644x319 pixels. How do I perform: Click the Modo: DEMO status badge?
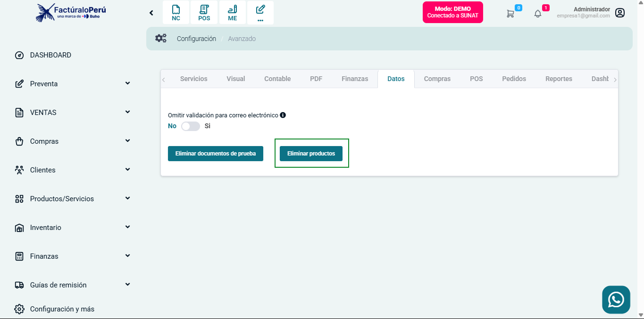tap(452, 12)
